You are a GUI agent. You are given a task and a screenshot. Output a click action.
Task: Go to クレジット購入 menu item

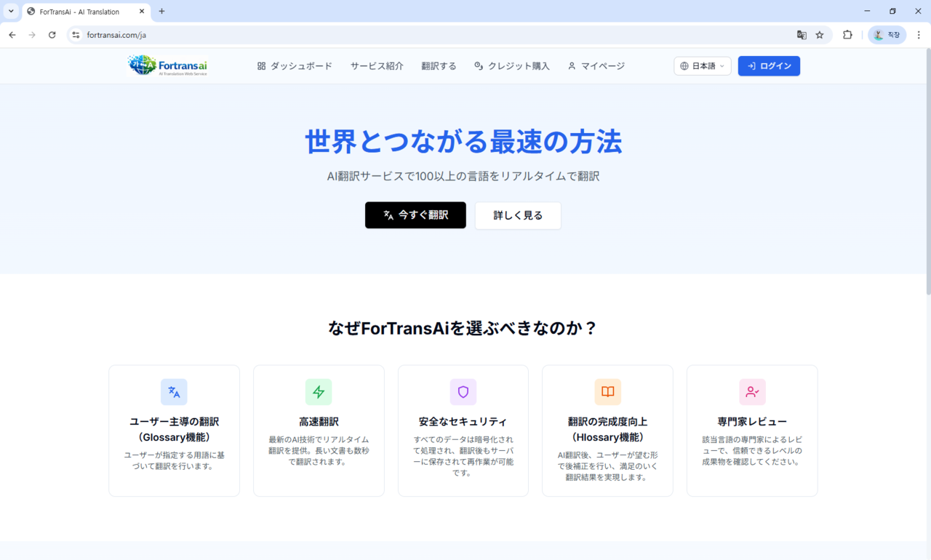[x=512, y=66]
